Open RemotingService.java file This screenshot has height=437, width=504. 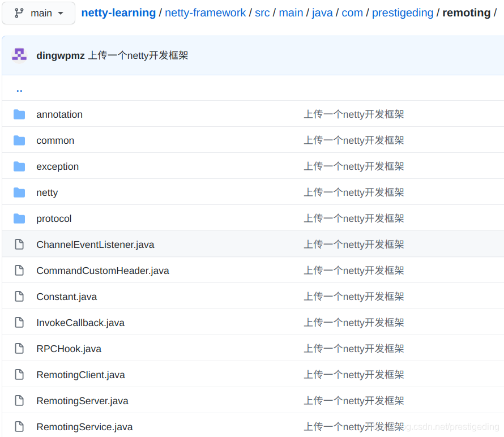(x=84, y=427)
